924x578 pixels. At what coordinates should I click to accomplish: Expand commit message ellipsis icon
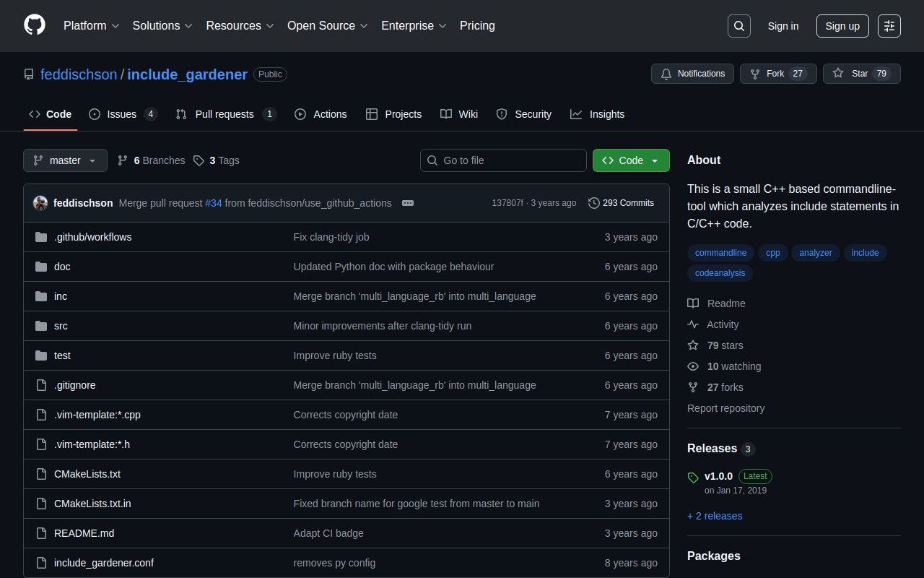click(x=408, y=203)
